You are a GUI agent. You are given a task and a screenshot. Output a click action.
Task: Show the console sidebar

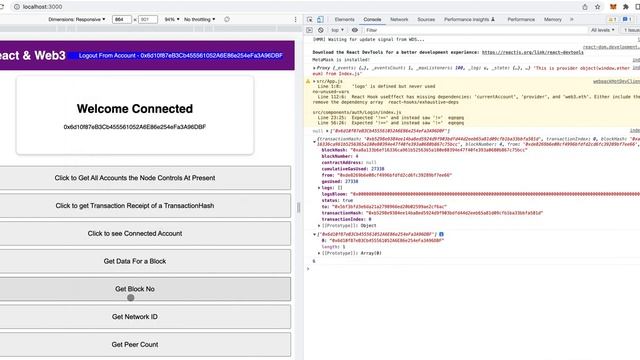[x=309, y=30]
